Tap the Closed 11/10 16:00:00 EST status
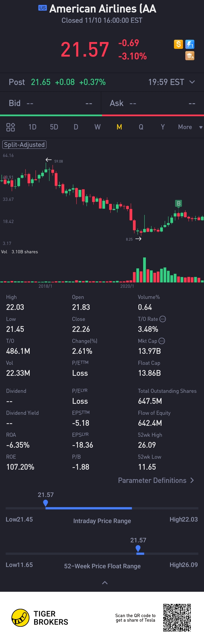The width and height of the screenshot is (204, 644). (x=102, y=20)
